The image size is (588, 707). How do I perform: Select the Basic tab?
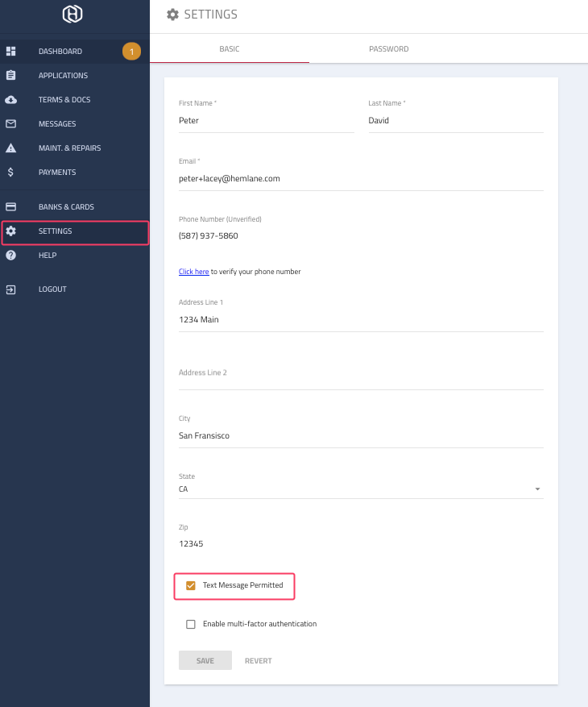230,48
